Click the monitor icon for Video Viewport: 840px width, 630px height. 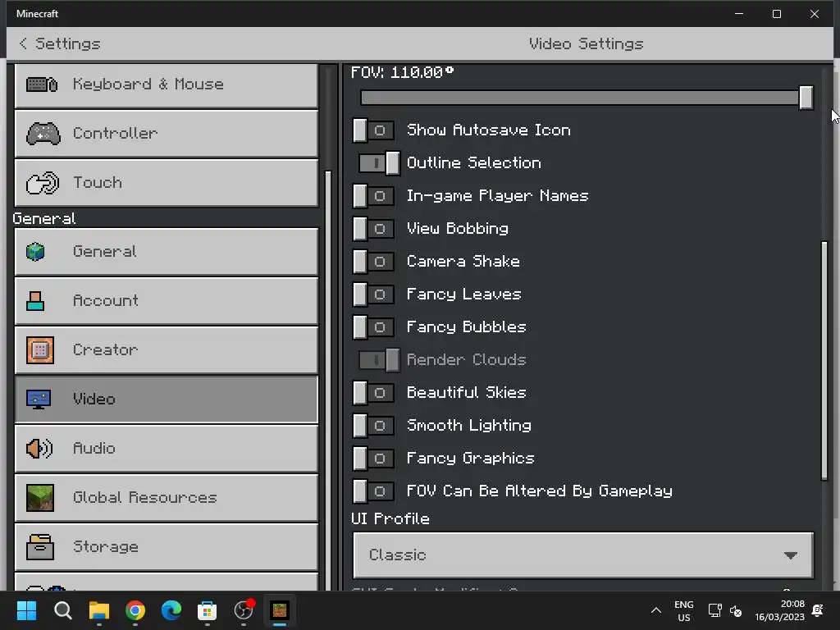(39, 399)
